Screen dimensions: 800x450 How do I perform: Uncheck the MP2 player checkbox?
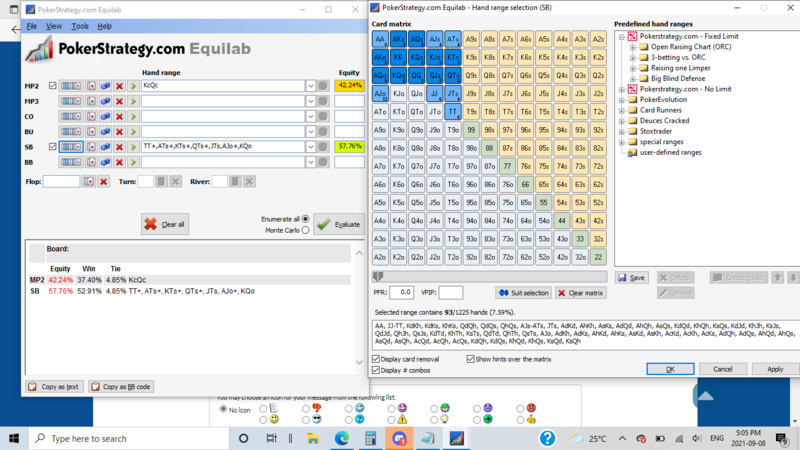[x=53, y=86]
